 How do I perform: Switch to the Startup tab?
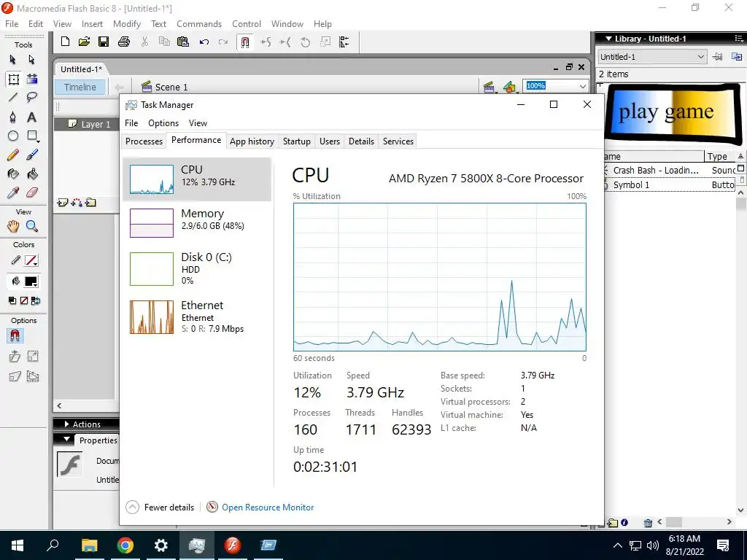tap(296, 141)
